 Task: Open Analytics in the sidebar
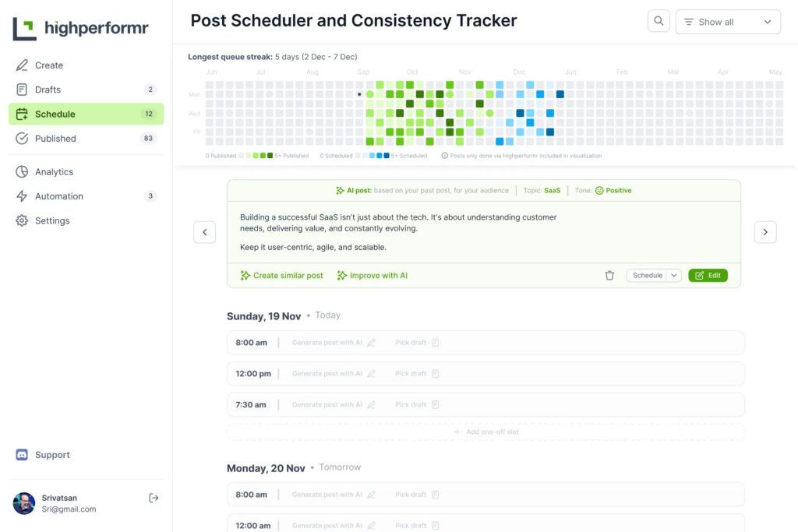point(54,172)
